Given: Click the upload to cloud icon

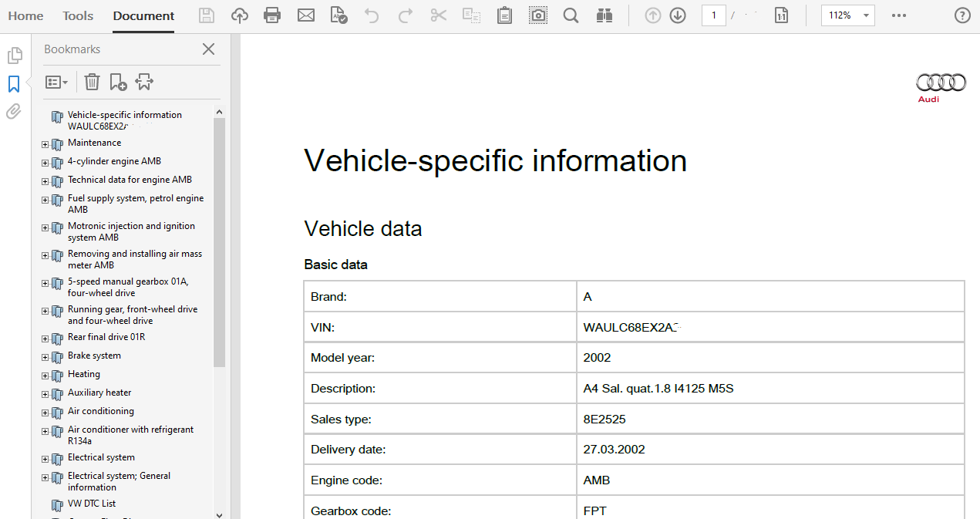Looking at the screenshot, I should [x=240, y=15].
